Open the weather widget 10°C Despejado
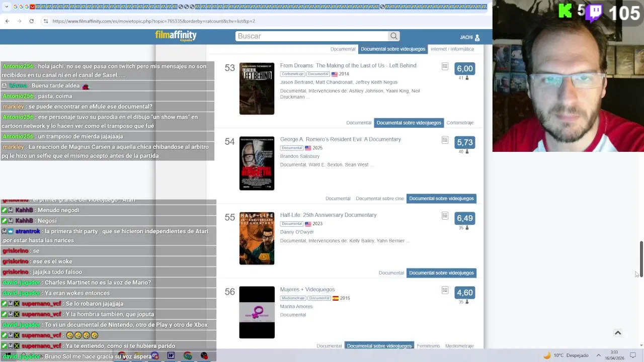 pyautogui.click(x=566, y=355)
